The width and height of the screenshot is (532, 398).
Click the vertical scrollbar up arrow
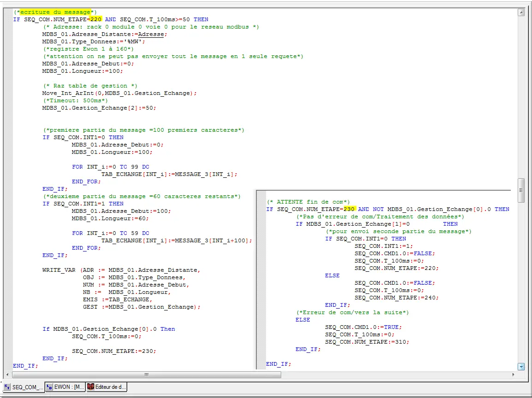(521, 12)
